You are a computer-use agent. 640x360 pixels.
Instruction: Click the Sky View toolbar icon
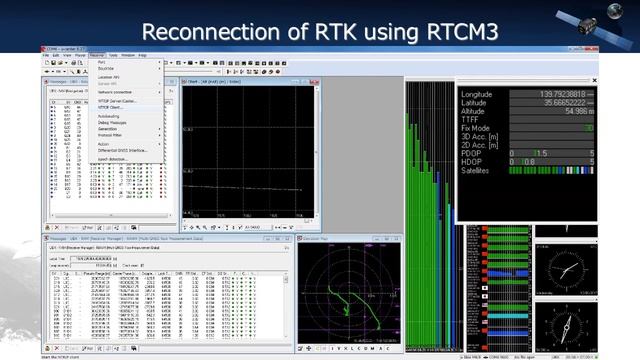[215, 63]
